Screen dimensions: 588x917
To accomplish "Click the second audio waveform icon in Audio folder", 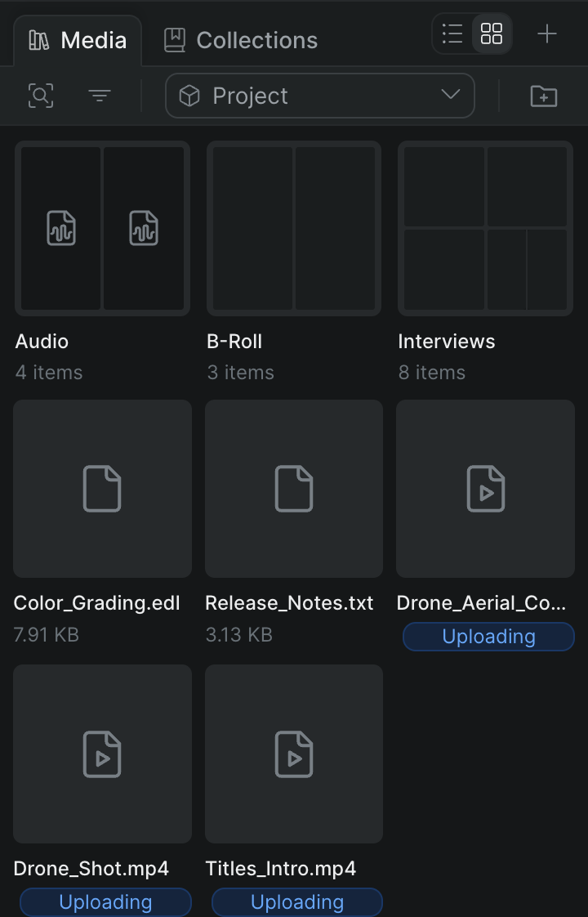I will tap(144, 228).
